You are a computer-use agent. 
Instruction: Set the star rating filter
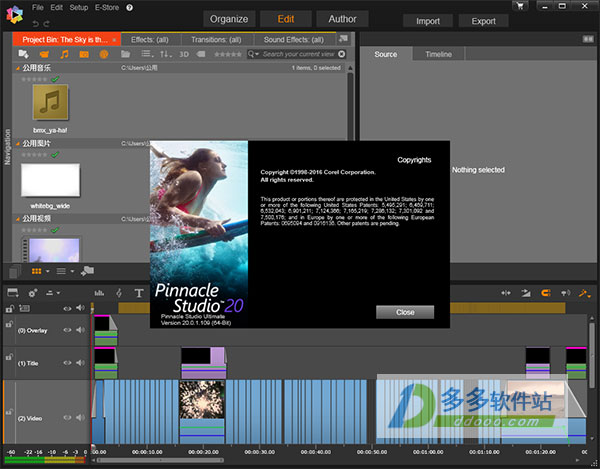[228, 54]
